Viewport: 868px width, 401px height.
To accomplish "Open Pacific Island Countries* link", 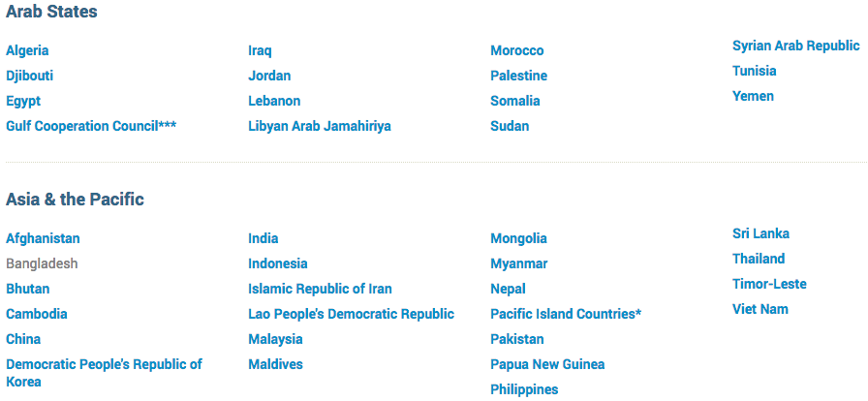I will pyautogui.click(x=566, y=314).
